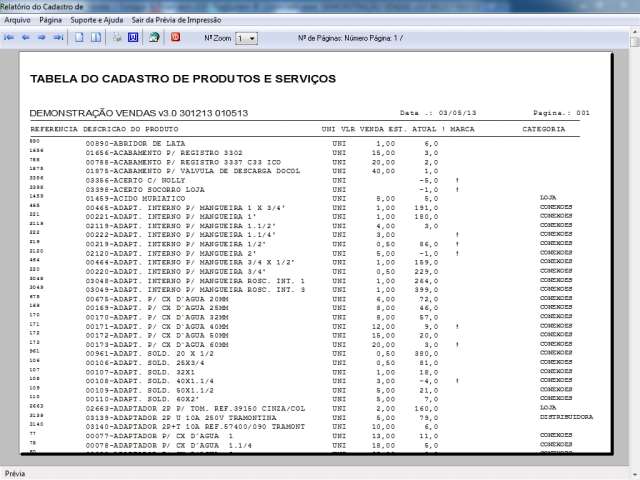Click the printer icon in toolbar
Viewport: 640px width, 480px height.
click(116, 38)
